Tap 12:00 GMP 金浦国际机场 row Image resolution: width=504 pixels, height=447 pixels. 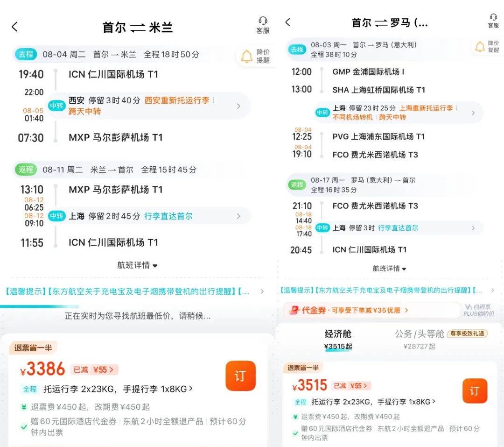[x=348, y=71]
